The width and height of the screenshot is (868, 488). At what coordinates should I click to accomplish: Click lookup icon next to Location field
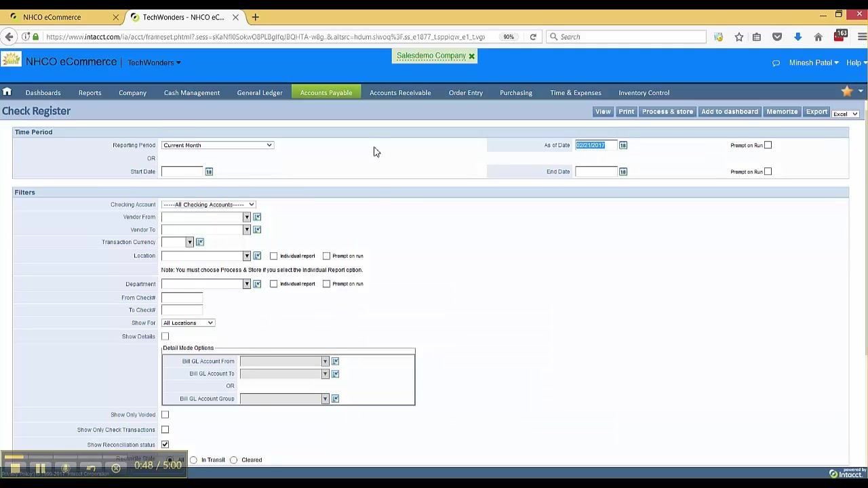click(x=257, y=256)
